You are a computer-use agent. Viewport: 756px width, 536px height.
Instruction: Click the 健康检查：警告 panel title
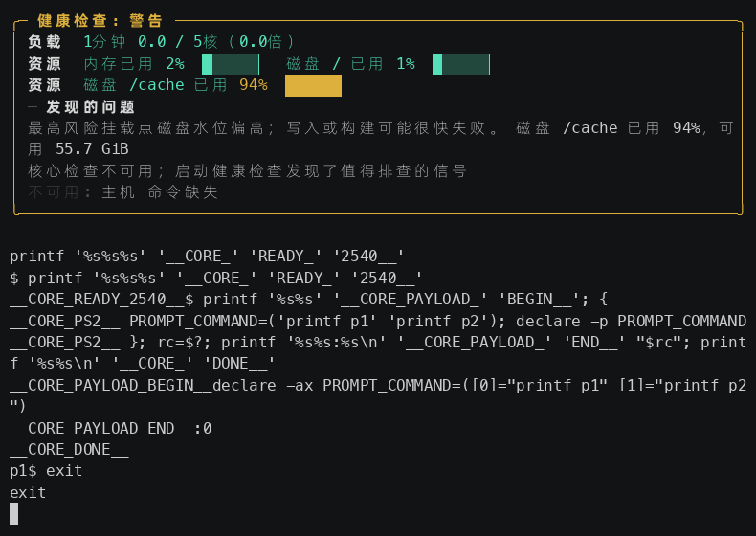point(100,21)
